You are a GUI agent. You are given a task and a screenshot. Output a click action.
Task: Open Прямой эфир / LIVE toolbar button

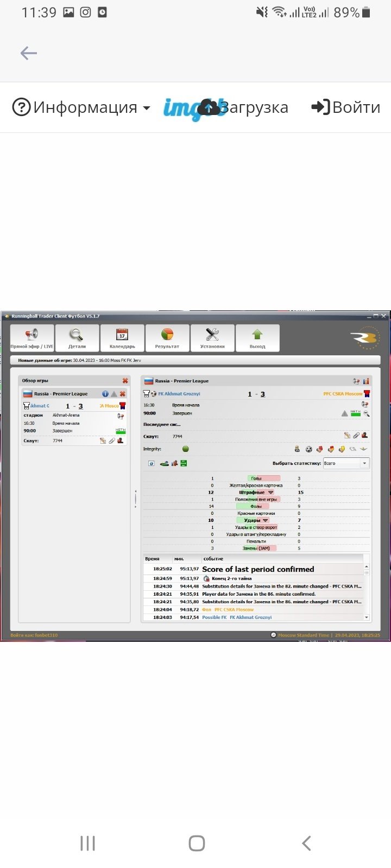(32, 338)
